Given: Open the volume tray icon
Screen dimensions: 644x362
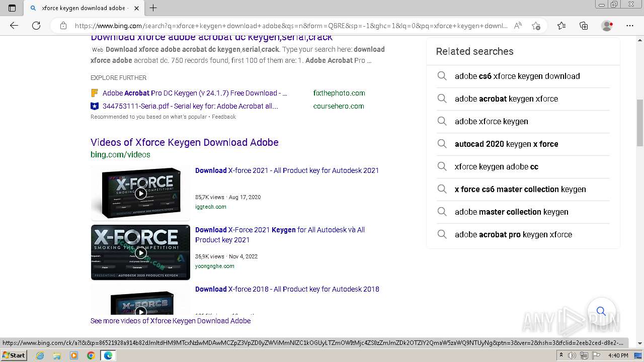Looking at the screenshot, I should tap(572, 355).
